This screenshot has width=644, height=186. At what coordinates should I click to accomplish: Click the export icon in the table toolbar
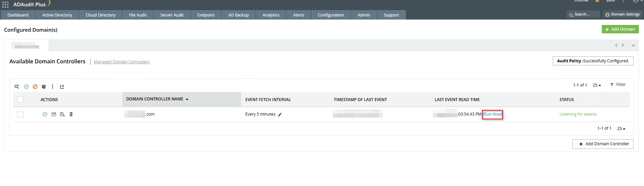pos(62,87)
